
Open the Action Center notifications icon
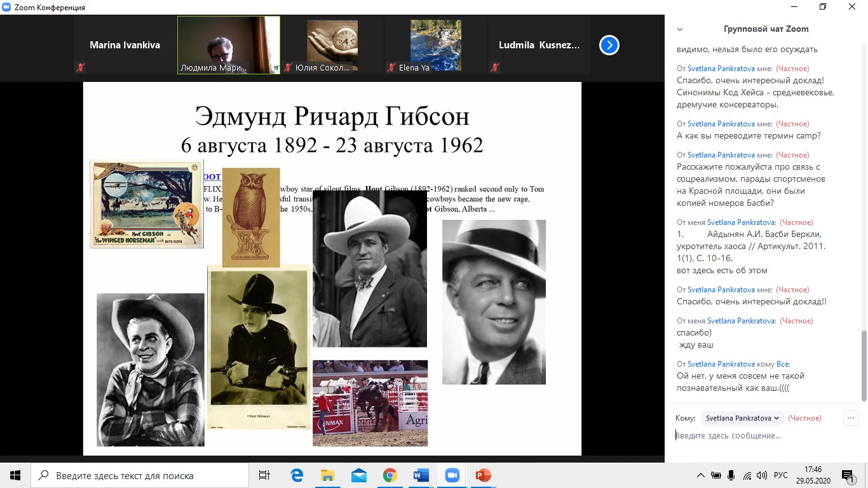pyautogui.click(x=848, y=475)
